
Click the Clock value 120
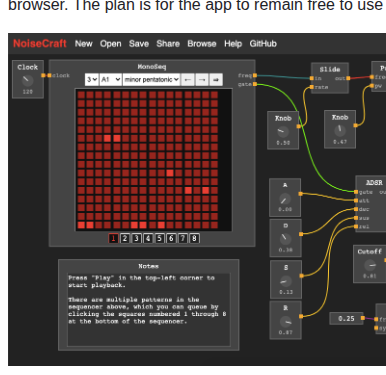(x=28, y=92)
